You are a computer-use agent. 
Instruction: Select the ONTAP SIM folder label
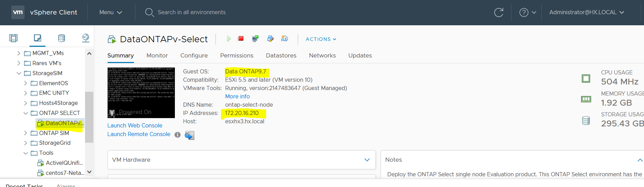(x=54, y=133)
